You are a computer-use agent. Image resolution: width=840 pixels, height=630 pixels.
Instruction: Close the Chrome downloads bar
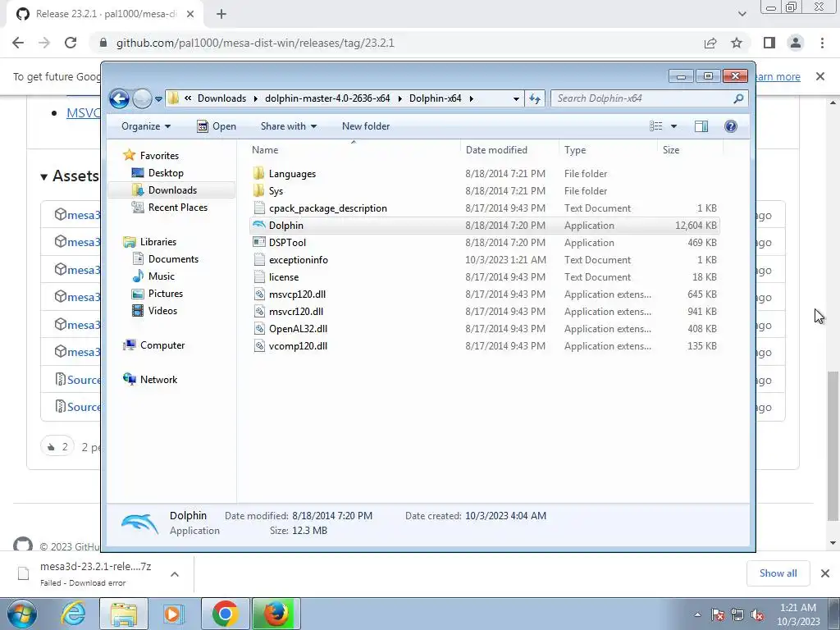[x=825, y=573]
